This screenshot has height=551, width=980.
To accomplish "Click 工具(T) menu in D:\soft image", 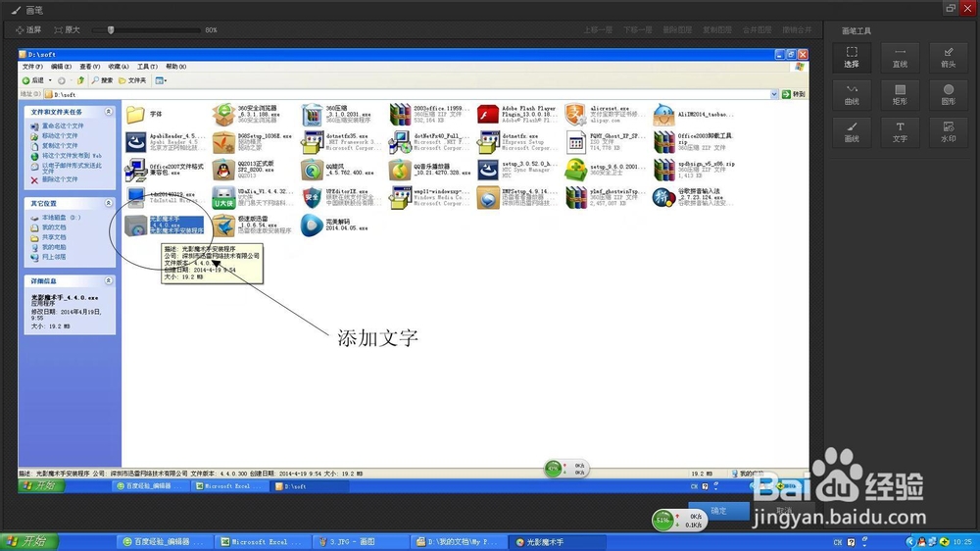I will 147,67.
